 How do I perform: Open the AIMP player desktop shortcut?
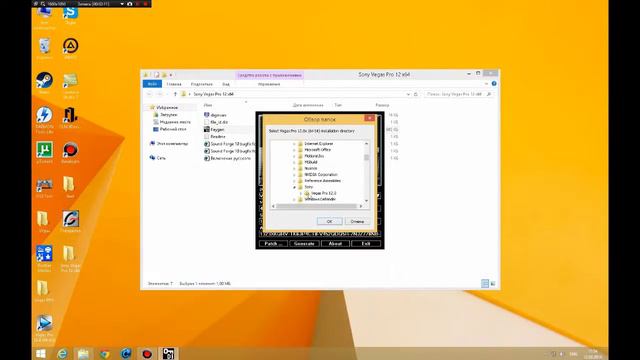(70, 48)
